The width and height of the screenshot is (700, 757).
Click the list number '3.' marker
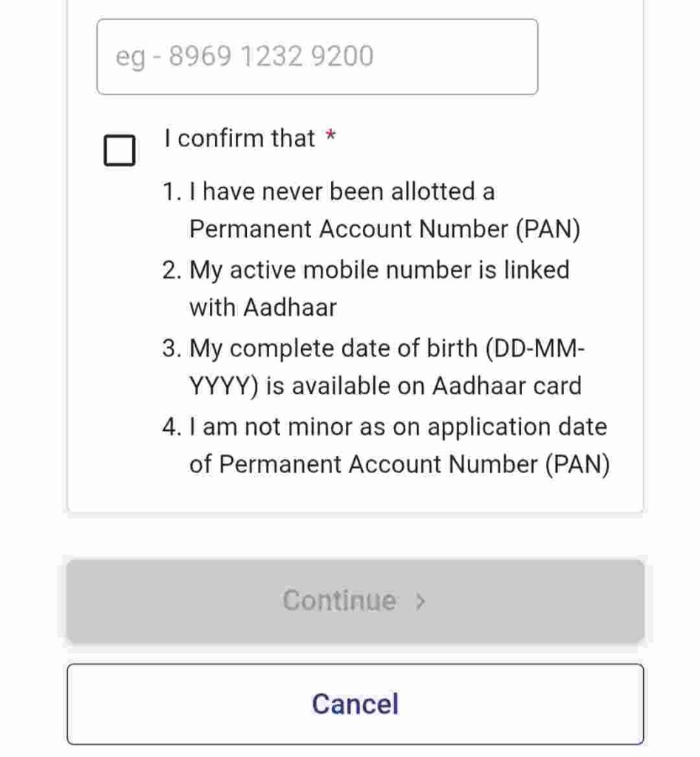point(172,349)
